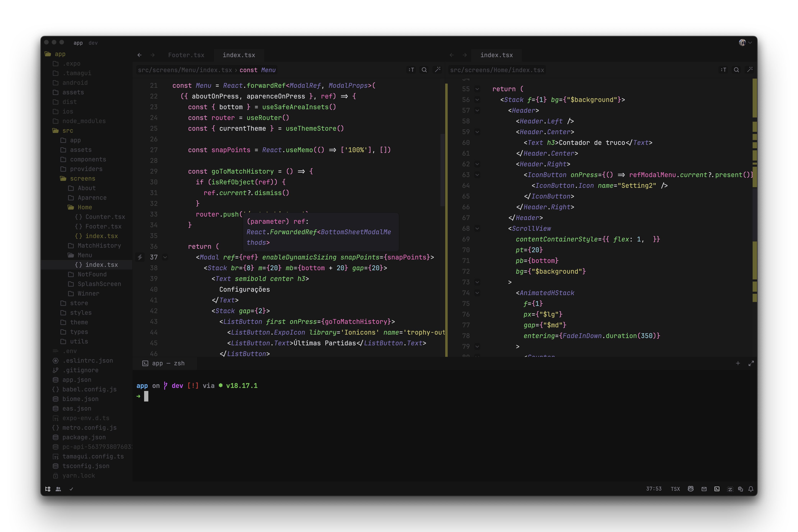This screenshot has width=798, height=532.
Task: Open notifications bell icon
Action: click(x=751, y=489)
